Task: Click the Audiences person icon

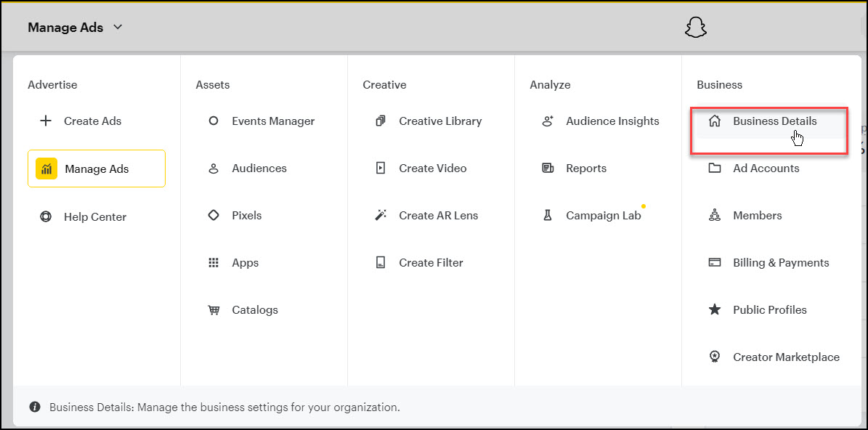Action: pos(213,169)
